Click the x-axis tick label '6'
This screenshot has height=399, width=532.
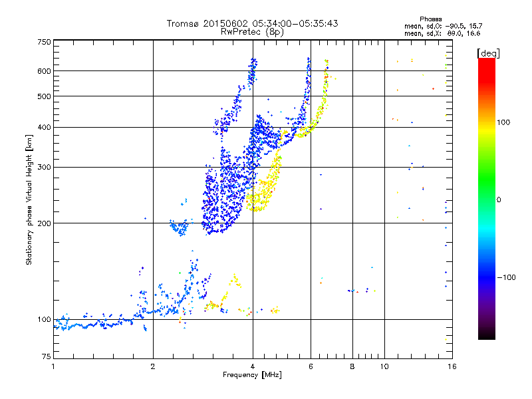coord(311,366)
